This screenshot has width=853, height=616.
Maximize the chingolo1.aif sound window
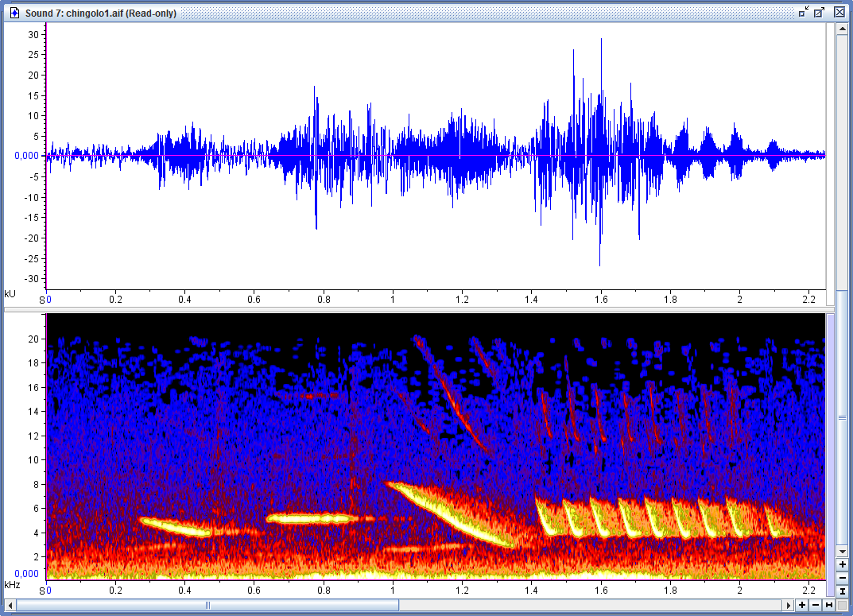[x=820, y=12]
